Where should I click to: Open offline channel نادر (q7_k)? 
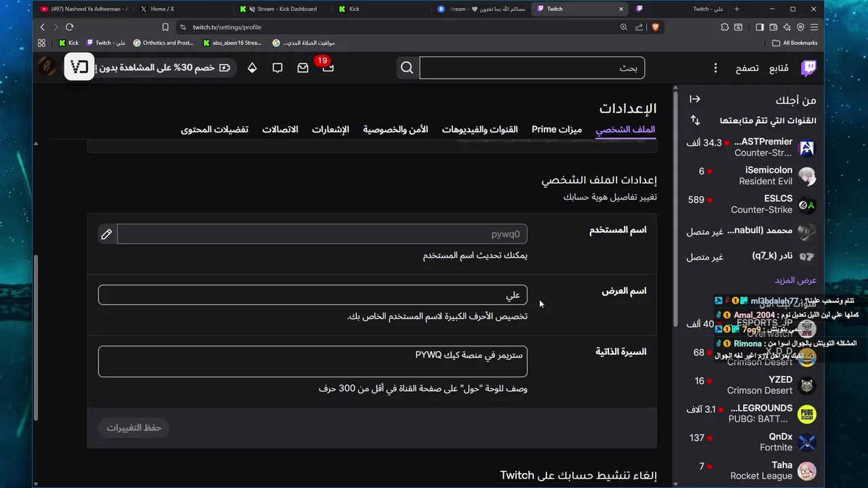(x=750, y=256)
